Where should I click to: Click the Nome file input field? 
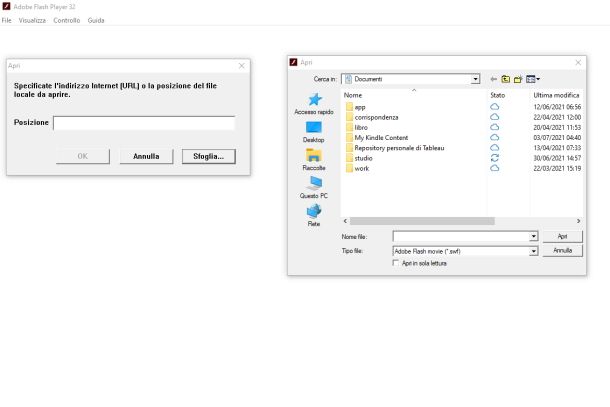pos(461,236)
